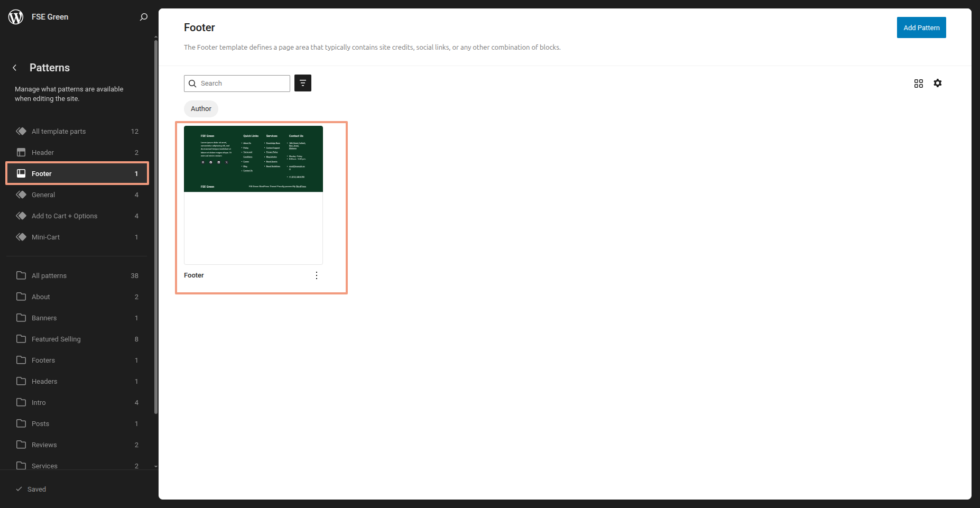This screenshot has height=508, width=980.
Task: Select the General template parts category
Action: point(43,195)
